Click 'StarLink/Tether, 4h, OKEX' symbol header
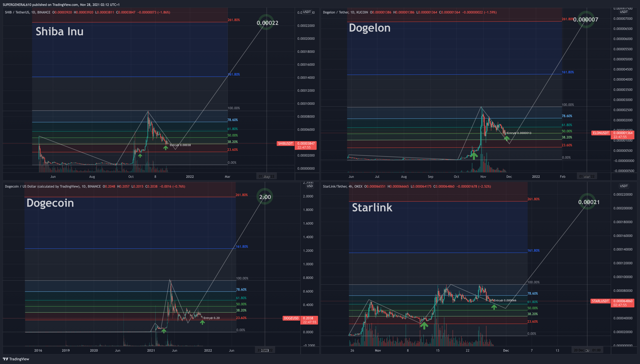The height and width of the screenshot is (364, 640). pos(343,186)
